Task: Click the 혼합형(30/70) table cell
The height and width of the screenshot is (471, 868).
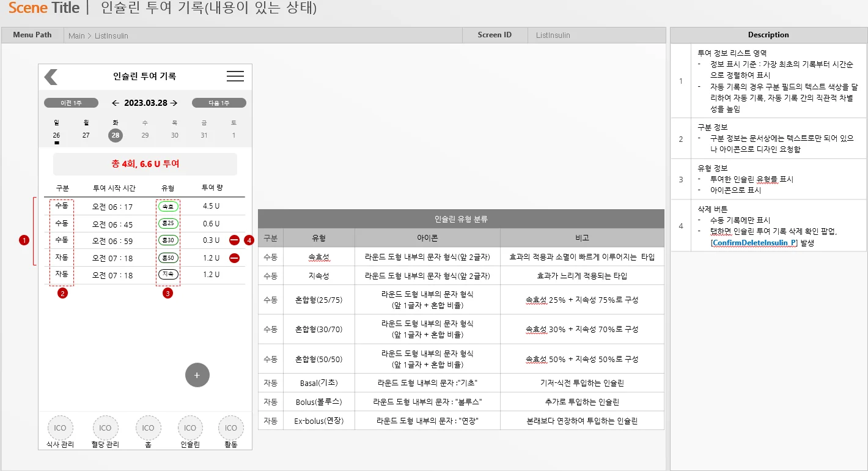Action: tap(319, 329)
